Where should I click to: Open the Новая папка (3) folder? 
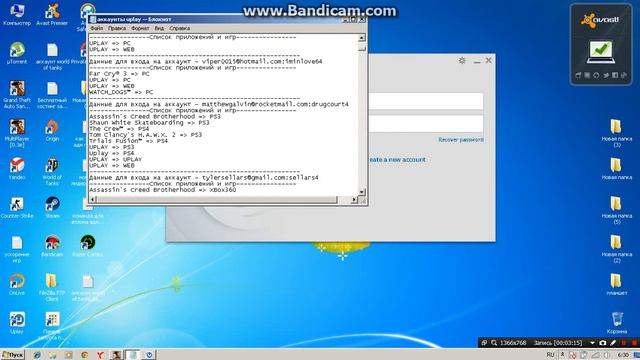pos(617,133)
